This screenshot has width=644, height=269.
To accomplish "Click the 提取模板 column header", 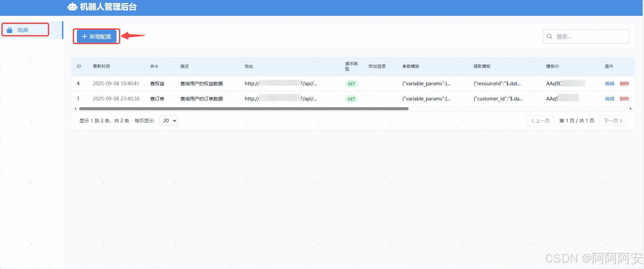I will point(482,66).
